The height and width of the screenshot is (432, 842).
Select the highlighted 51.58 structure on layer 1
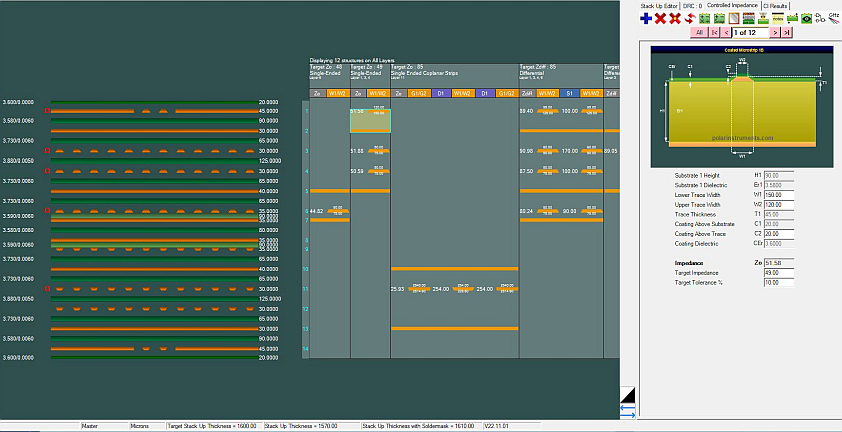pos(371,121)
